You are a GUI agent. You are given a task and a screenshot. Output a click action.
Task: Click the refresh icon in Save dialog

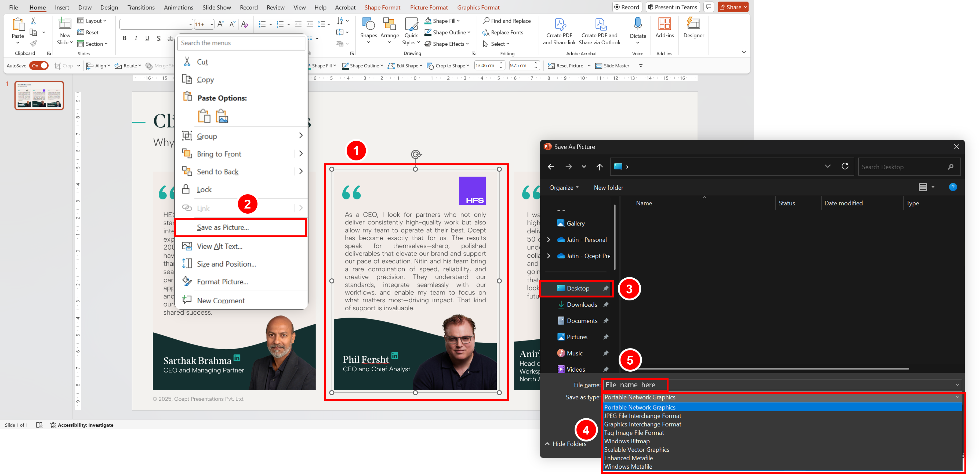[845, 166]
